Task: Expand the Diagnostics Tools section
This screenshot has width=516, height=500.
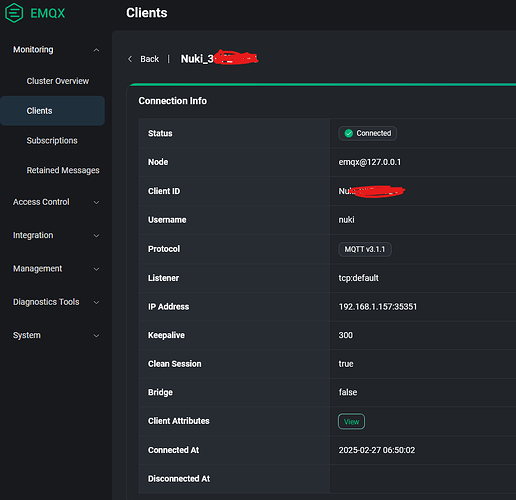Action: tap(56, 302)
